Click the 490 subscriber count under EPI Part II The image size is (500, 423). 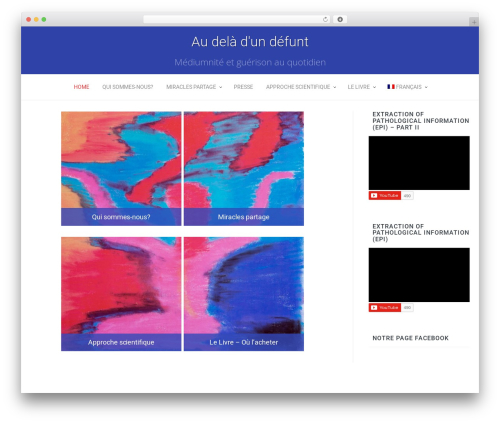tap(407, 196)
